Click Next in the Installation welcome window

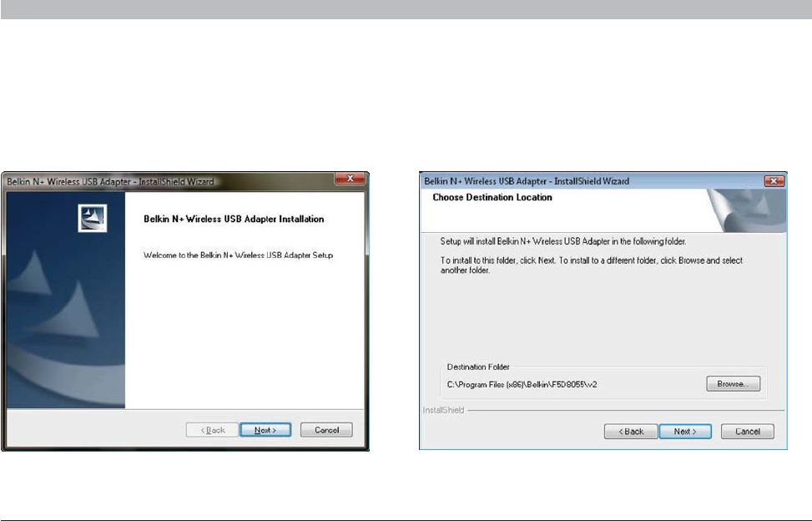[265, 430]
